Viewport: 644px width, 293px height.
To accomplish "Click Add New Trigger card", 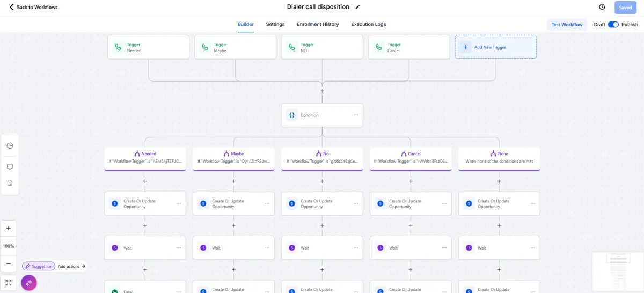I will [x=495, y=47].
